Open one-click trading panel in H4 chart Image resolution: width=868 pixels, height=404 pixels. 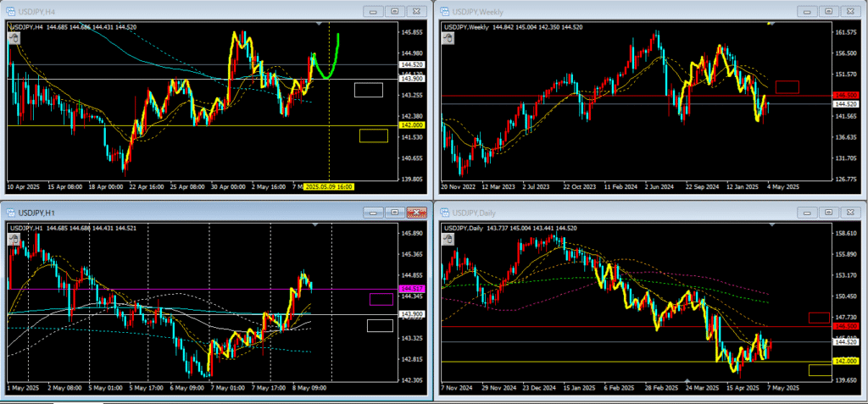14,37
